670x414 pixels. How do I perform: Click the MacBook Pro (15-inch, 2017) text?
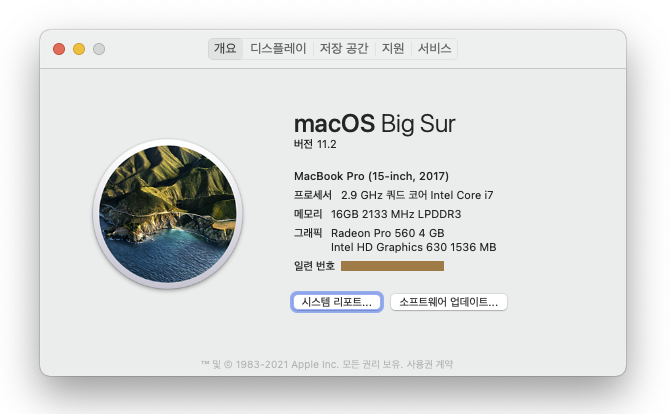[x=371, y=176]
